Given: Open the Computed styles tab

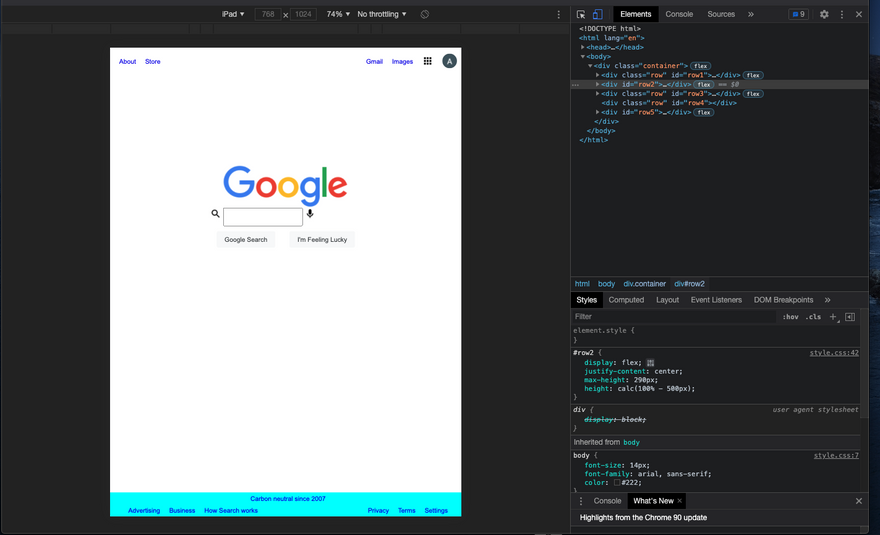Looking at the screenshot, I should [626, 300].
